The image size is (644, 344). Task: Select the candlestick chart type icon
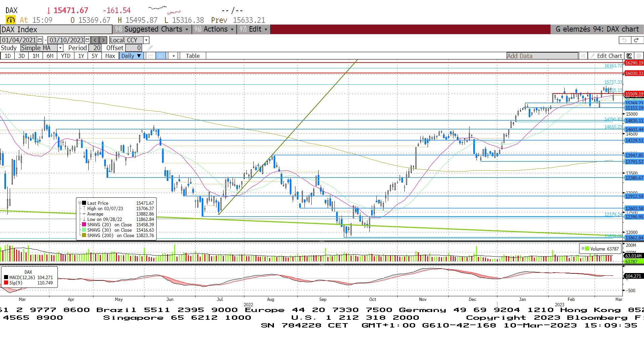(x=161, y=56)
